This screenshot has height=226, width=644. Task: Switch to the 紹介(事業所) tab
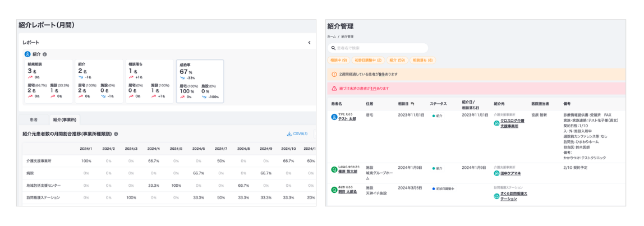(65, 119)
